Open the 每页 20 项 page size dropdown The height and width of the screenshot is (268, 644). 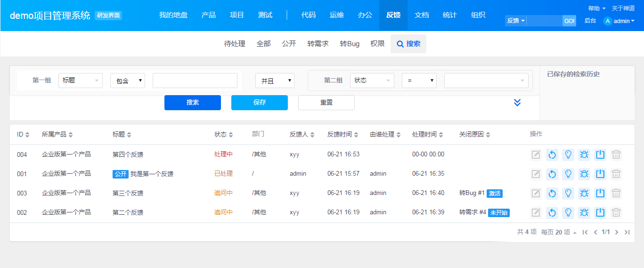pos(559,232)
